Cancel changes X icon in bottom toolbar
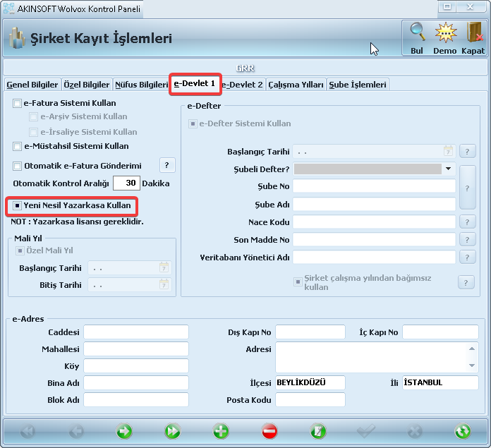The image size is (491, 448). coord(415,432)
